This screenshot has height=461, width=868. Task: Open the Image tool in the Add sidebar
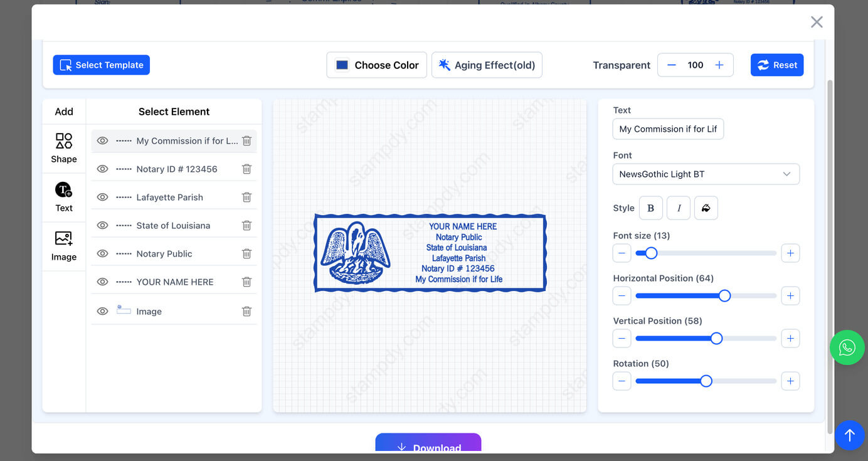pyautogui.click(x=63, y=245)
